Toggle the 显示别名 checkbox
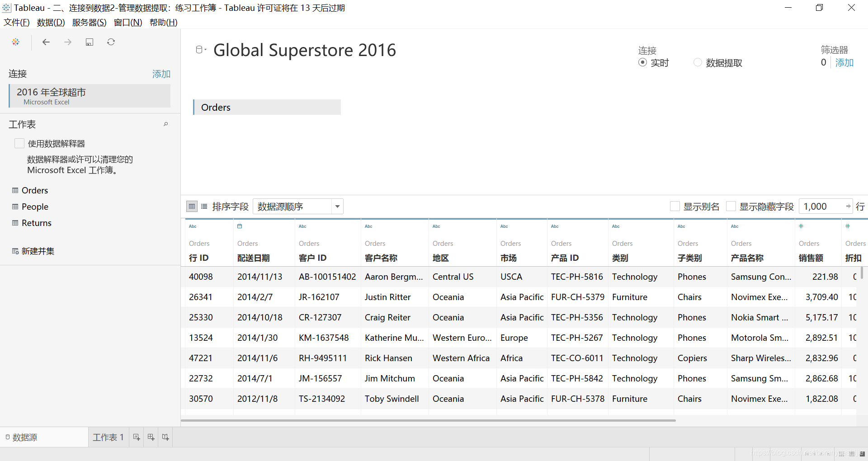 pyautogui.click(x=675, y=207)
